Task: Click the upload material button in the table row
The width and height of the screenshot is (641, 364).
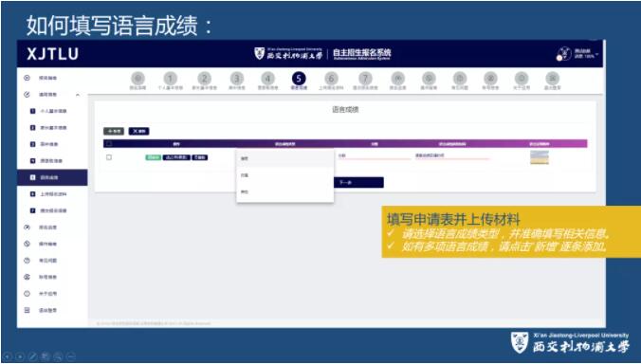Action: [x=176, y=157]
